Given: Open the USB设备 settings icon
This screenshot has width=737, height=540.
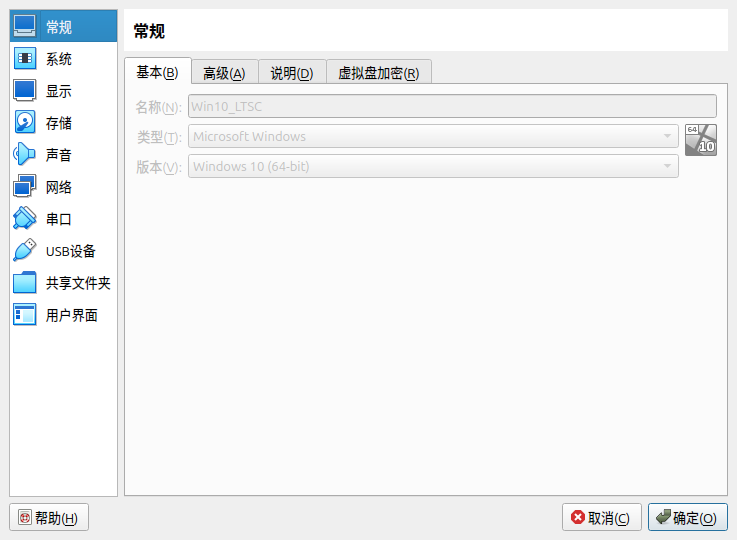Looking at the screenshot, I should pyautogui.click(x=25, y=251).
